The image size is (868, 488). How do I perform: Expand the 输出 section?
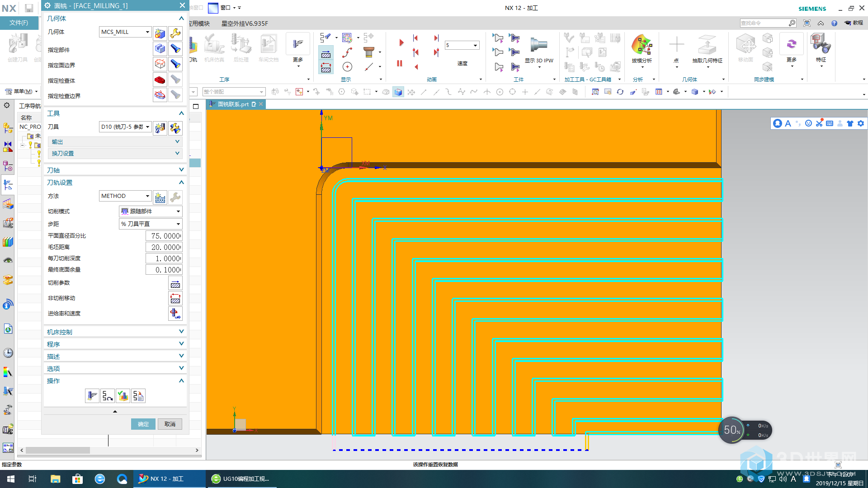pyautogui.click(x=115, y=142)
